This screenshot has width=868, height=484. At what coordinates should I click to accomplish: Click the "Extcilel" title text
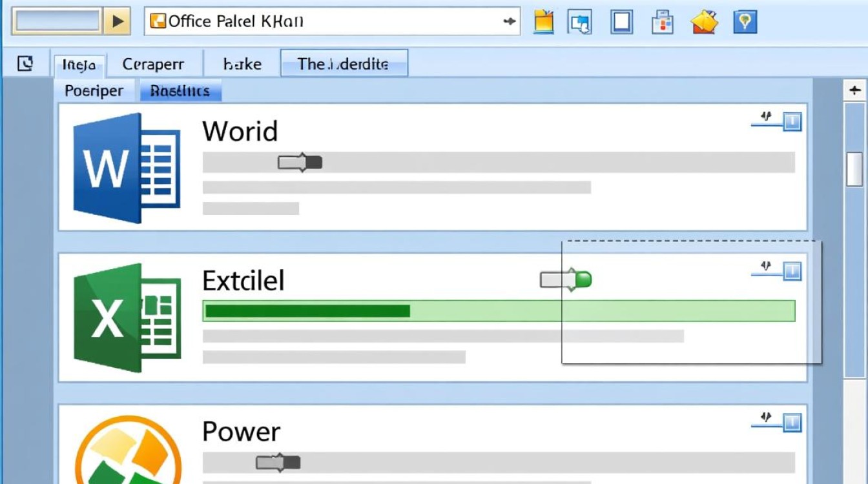pyautogui.click(x=243, y=280)
